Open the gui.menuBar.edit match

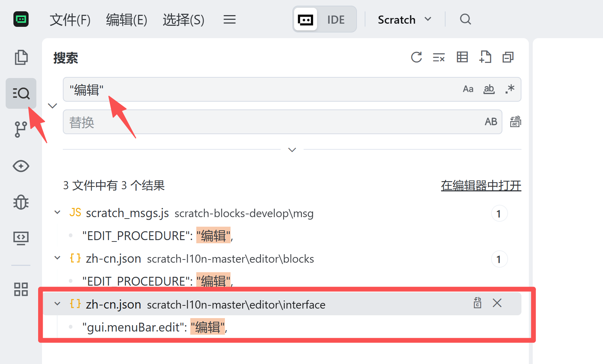click(x=155, y=327)
